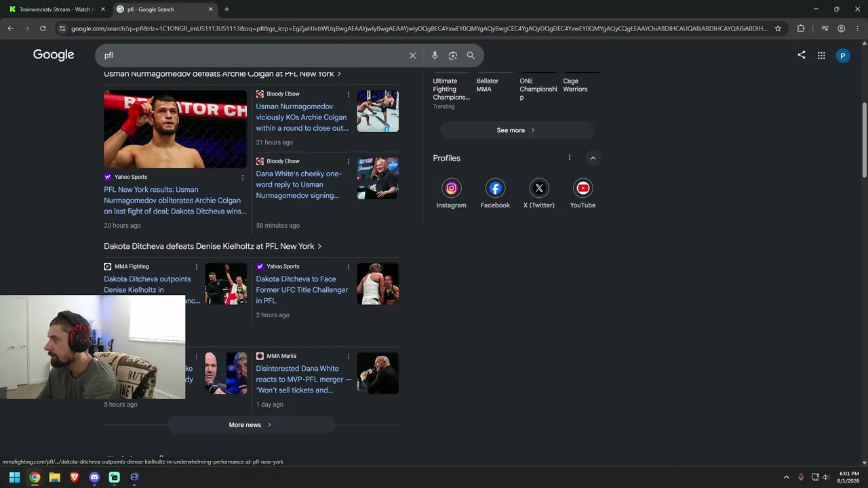The width and height of the screenshot is (868, 488).
Task: Read Disinterested Dana White reacts article
Action: pos(304,380)
